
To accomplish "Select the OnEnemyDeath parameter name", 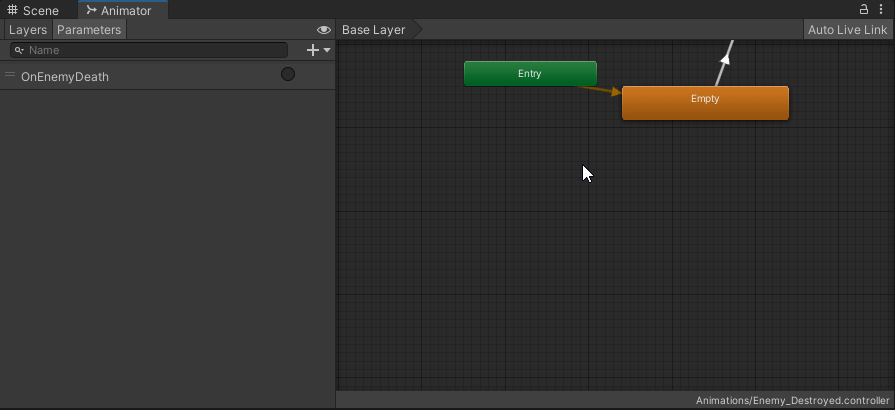I will click(64, 77).
